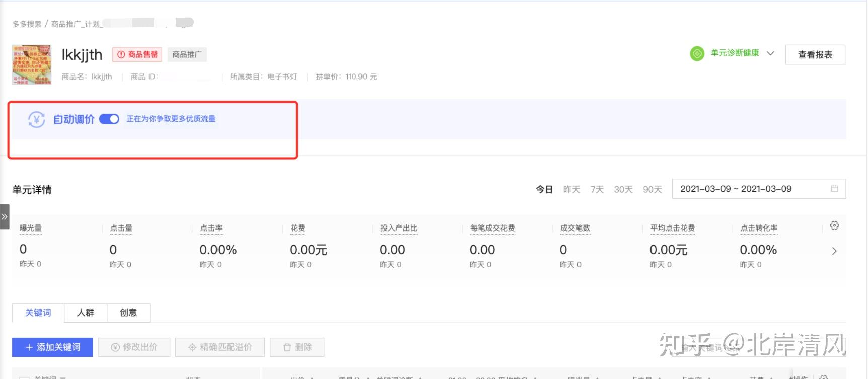
Task: Click the 每笔成交花费 metric card
Action: (x=507, y=246)
